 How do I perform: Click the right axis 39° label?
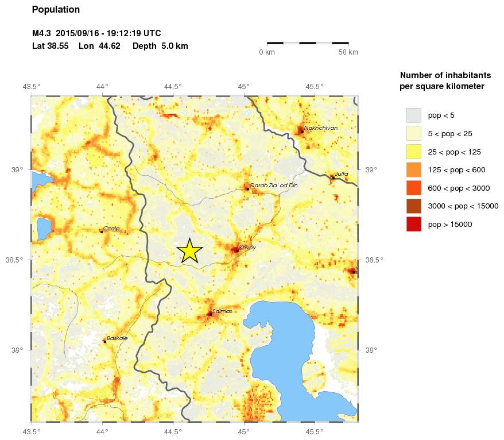(371, 169)
